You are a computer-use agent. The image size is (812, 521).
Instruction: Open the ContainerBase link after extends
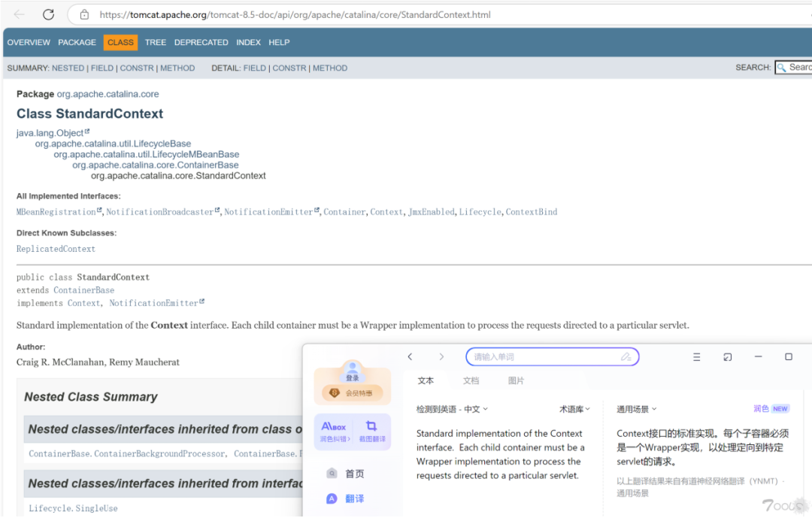[x=84, y=290]
